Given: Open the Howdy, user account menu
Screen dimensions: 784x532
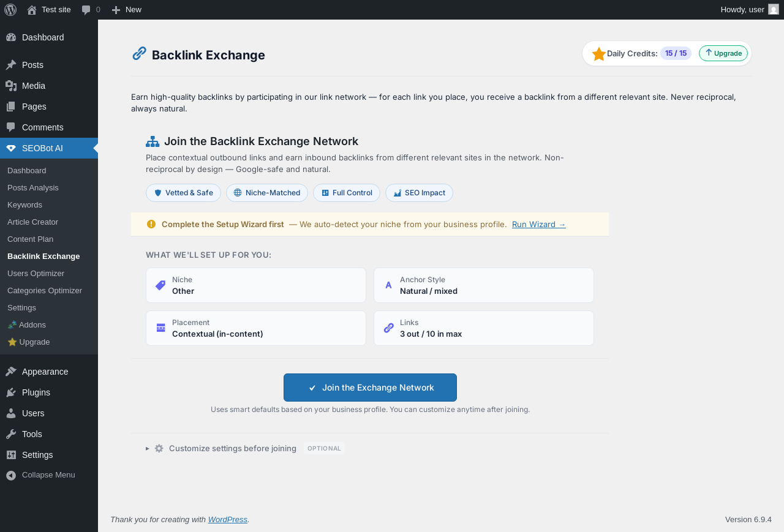Looking at the screenshot, I should pos(742,10).
